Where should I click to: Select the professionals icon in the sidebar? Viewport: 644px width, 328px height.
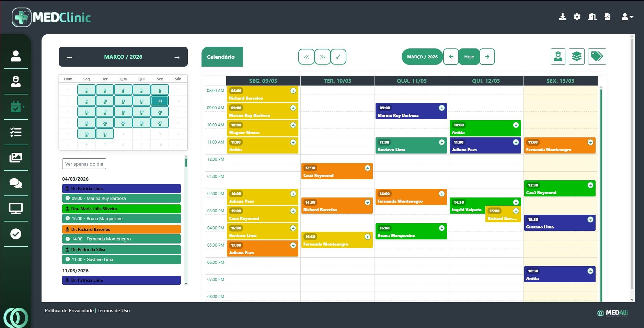15,82
